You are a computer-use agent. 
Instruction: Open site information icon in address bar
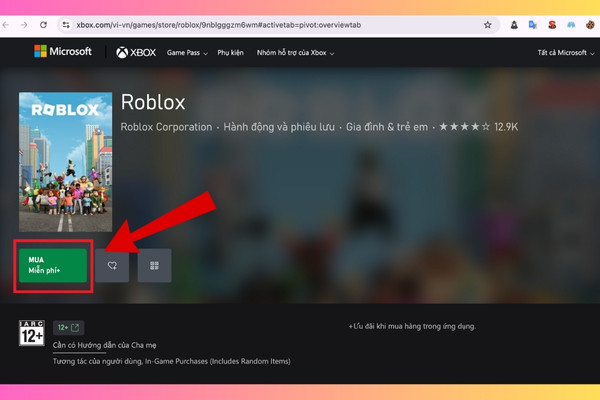click(x=66, y=25)
